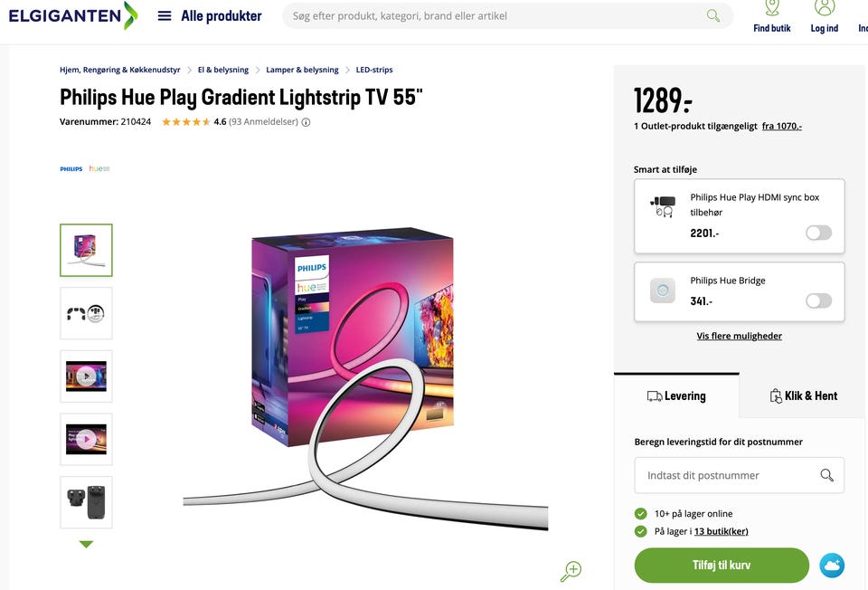Follow the outlet fra 1070.- link
The image size is (868, 590).
tap(781, 126)
